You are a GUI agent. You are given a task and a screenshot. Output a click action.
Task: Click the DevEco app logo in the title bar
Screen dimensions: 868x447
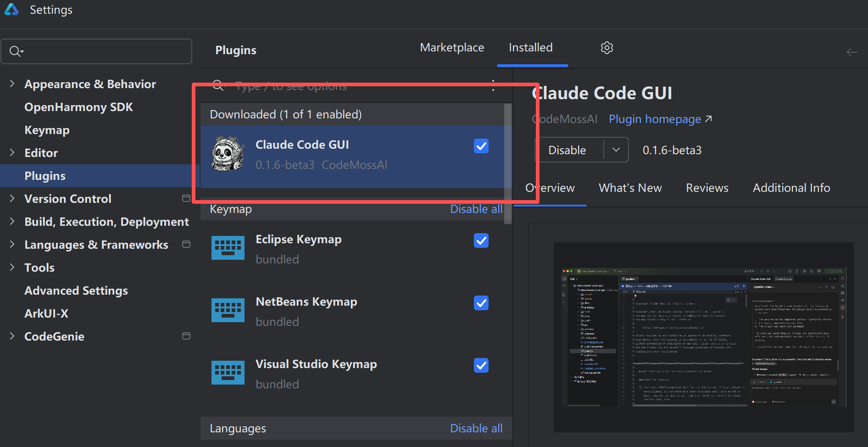11,10
